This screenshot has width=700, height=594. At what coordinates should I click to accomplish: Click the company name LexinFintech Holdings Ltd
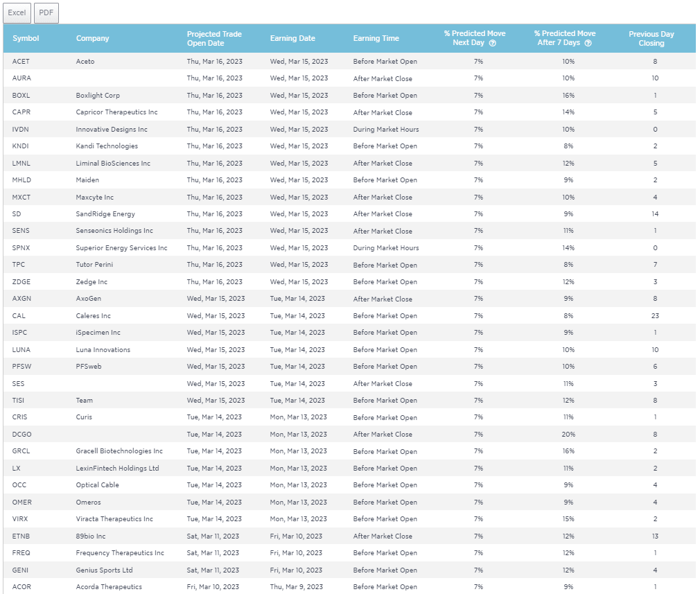(117, 468)
